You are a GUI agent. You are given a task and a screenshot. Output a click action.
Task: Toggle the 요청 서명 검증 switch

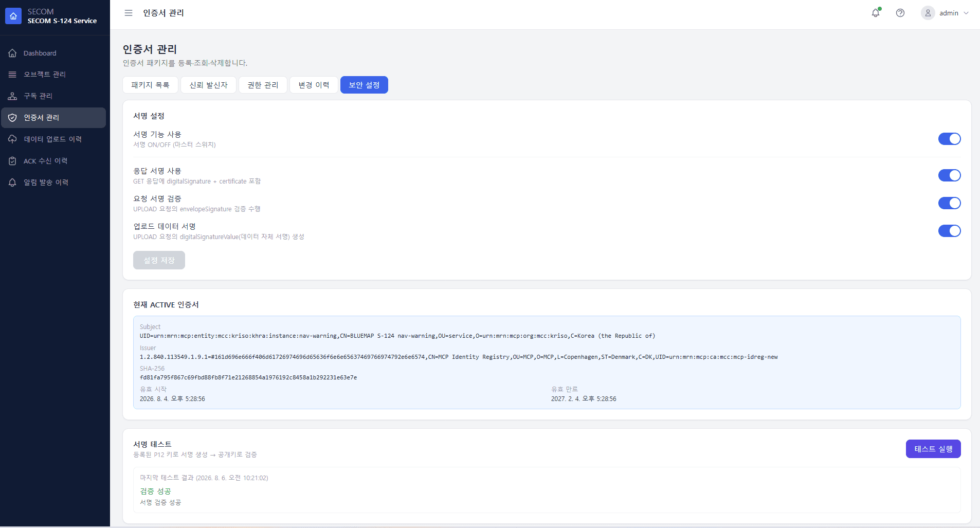pyautogui.click(x=949, y=203)
